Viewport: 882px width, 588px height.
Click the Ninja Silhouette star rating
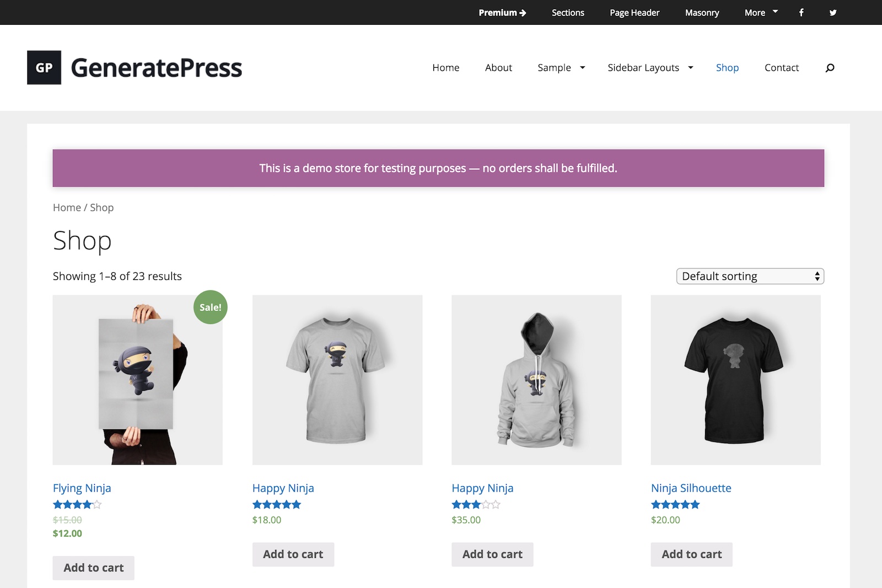[x=675, y=504]
